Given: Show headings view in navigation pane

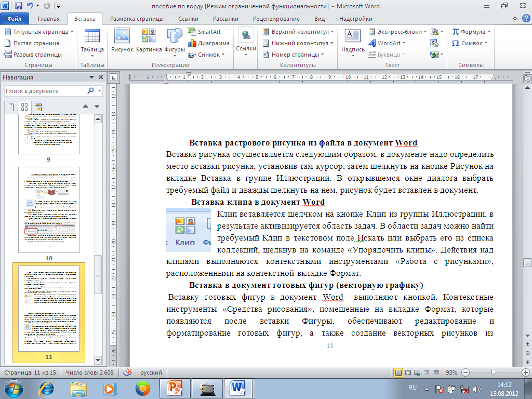Looking at the screenshot, I should coord(11,107).
